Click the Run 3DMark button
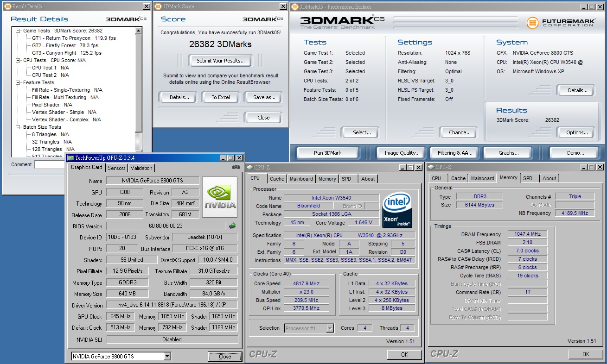 [327, 153]
